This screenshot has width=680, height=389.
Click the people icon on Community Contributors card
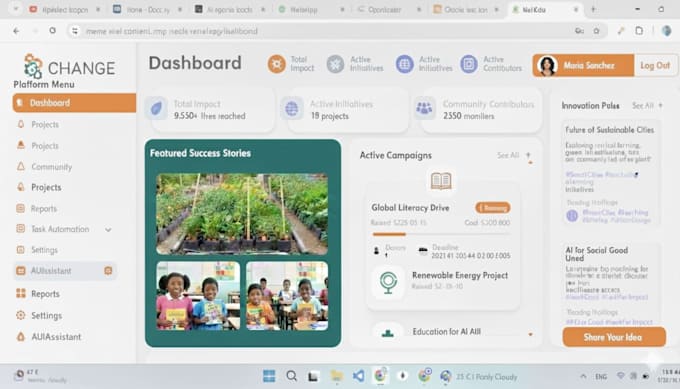(x=424, y=108)
